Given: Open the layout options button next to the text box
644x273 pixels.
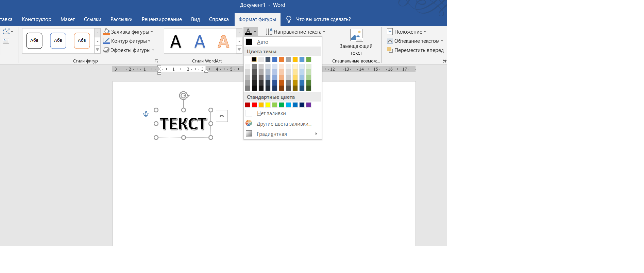Looking at the screenshot, I should pos(222,116).
